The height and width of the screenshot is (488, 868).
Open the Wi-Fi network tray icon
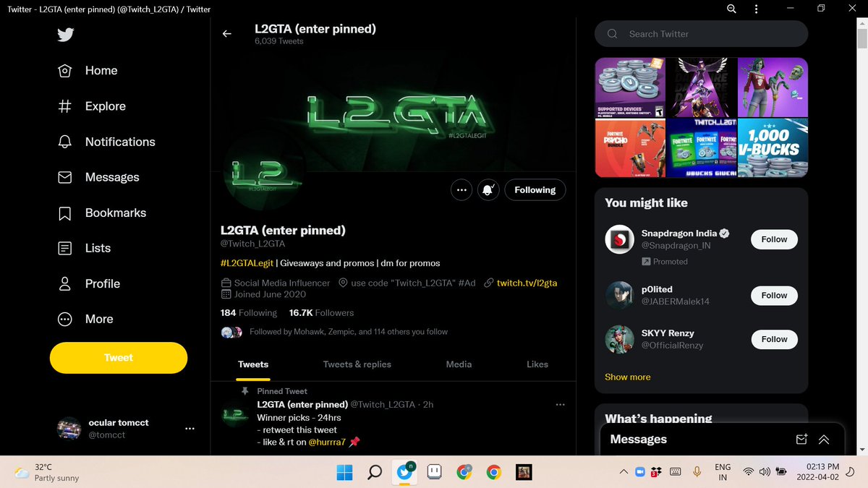click(x=748, y=472)
